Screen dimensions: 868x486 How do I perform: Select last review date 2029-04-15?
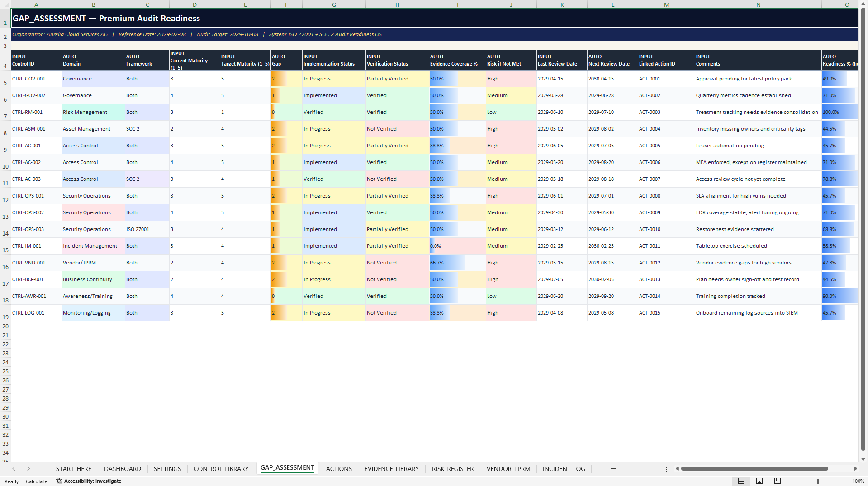[x=562, y=79]
